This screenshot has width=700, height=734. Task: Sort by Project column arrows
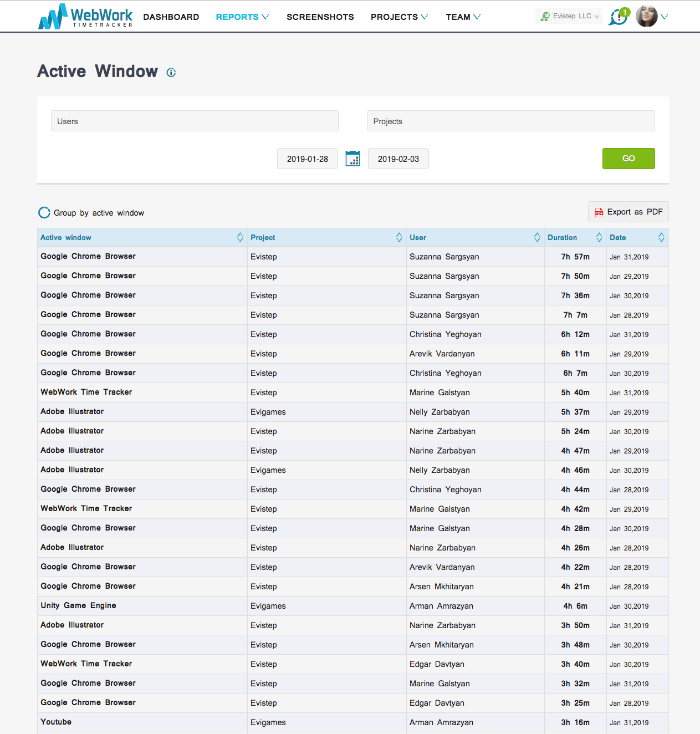pyautogui.click(x=399, y=237)
